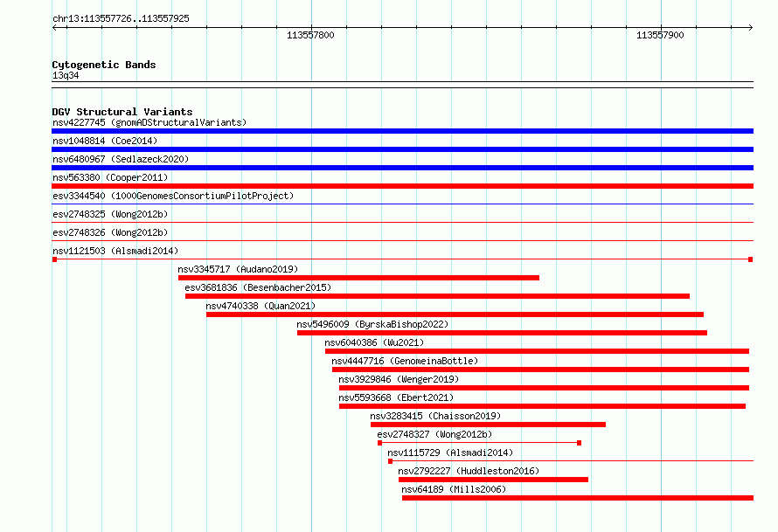Select nsv1115729 (Alsmadi2014) label

(450, 453)
